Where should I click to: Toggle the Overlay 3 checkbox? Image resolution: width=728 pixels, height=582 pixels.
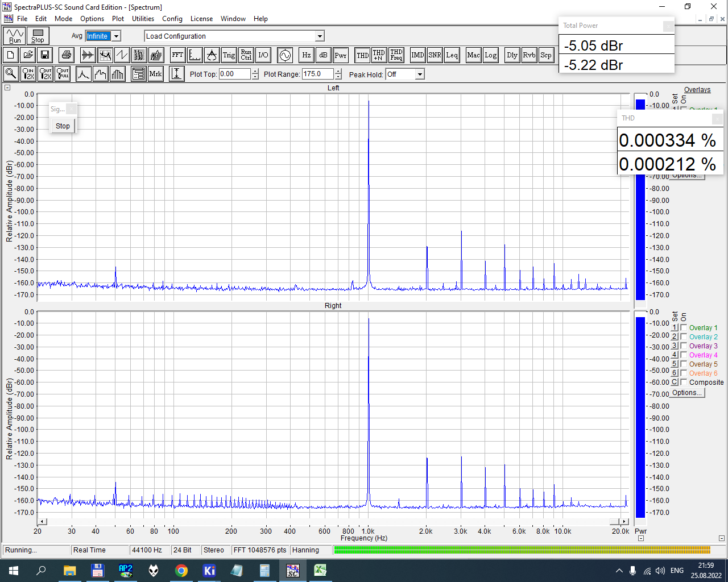point(684,346)
